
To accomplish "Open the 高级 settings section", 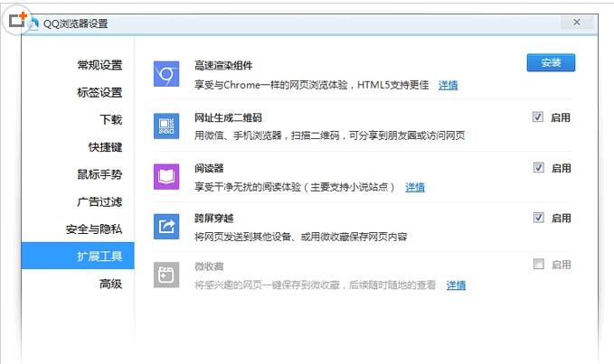I will click(111, 284).
